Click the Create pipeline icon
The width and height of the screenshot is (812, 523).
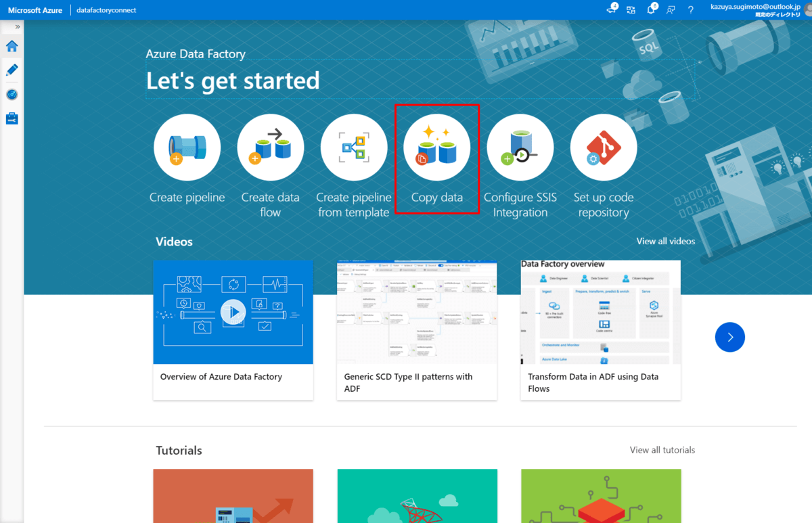tap(187, 147)
